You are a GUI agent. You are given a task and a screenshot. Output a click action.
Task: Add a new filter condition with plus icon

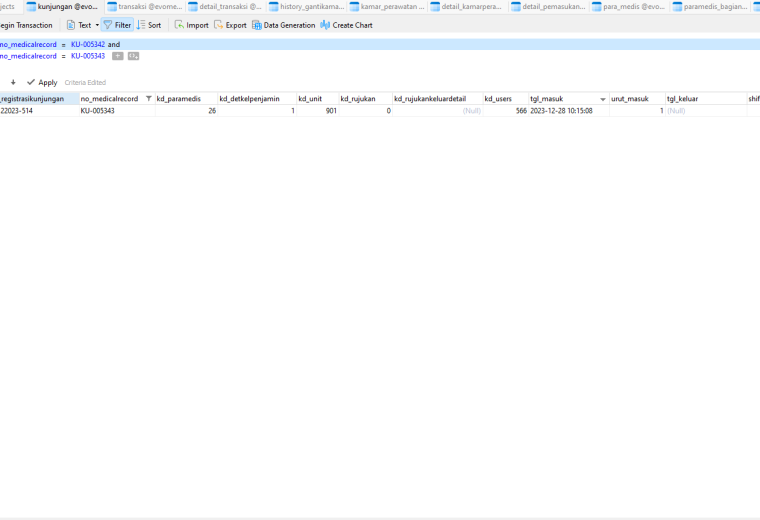point(118,56)
